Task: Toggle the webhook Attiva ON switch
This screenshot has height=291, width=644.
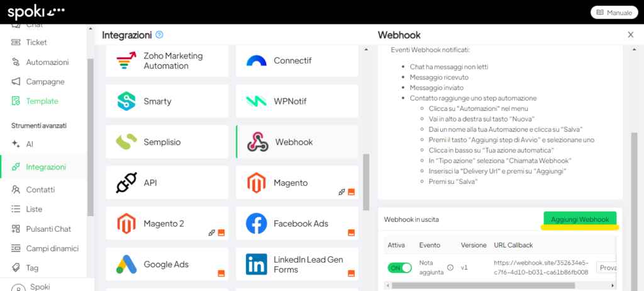Action: (399, 268)
